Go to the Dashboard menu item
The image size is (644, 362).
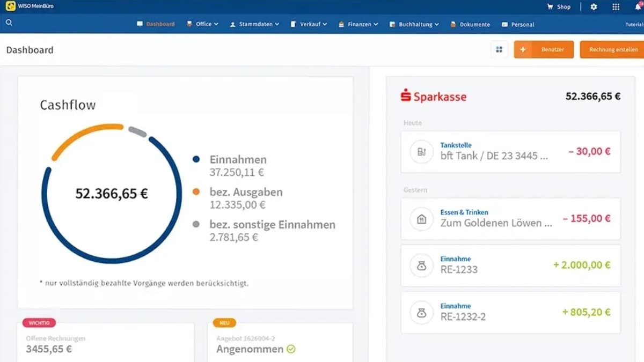[156, 24]
